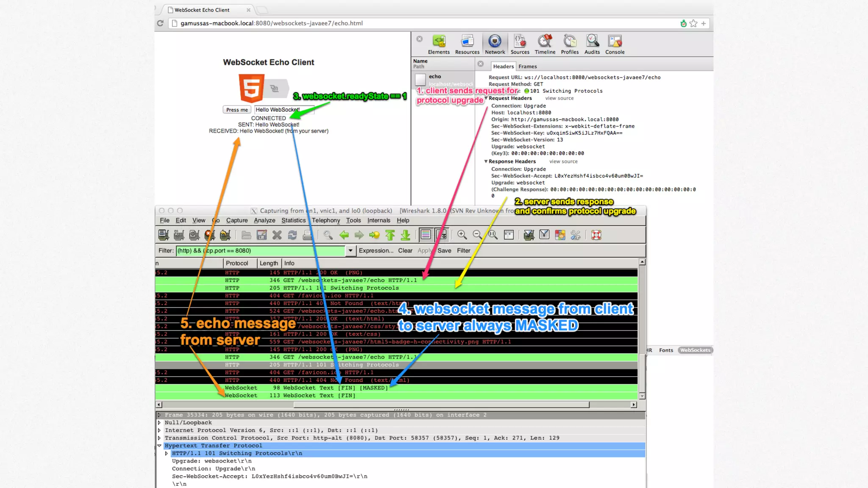Image resolution: width=868 pixels, height=488 pixels.
Task: Click Wireshark zoom in magnifier icon
Action: pyautogui.click(x=462, y=235)
